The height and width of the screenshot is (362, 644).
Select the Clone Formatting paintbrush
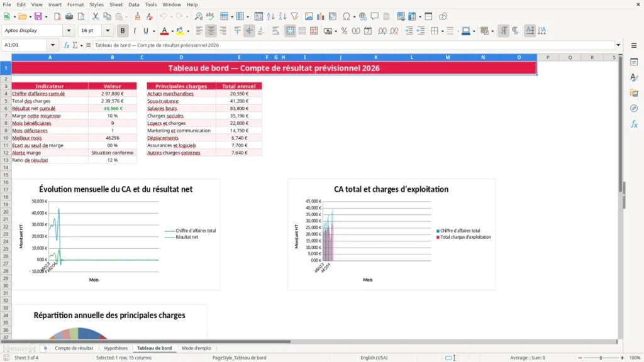[x=138, y=16]
